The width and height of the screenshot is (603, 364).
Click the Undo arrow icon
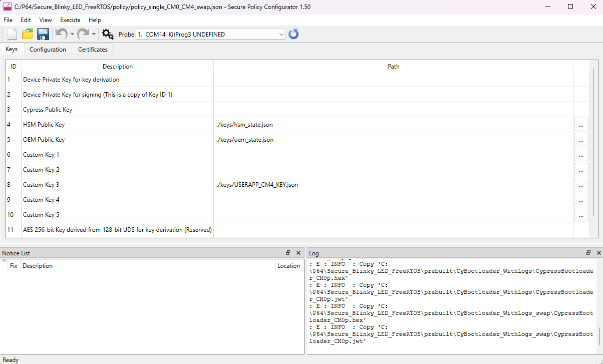(x=61, y=34)
